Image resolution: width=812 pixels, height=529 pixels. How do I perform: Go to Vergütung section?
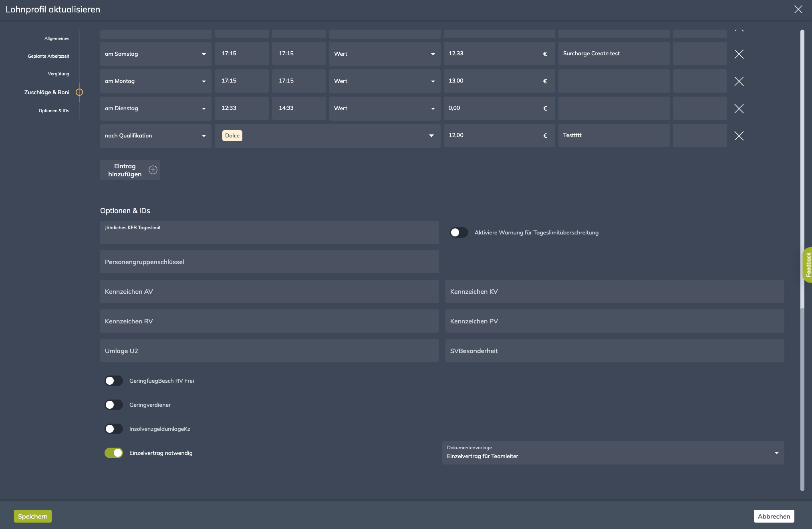(58, 74)
